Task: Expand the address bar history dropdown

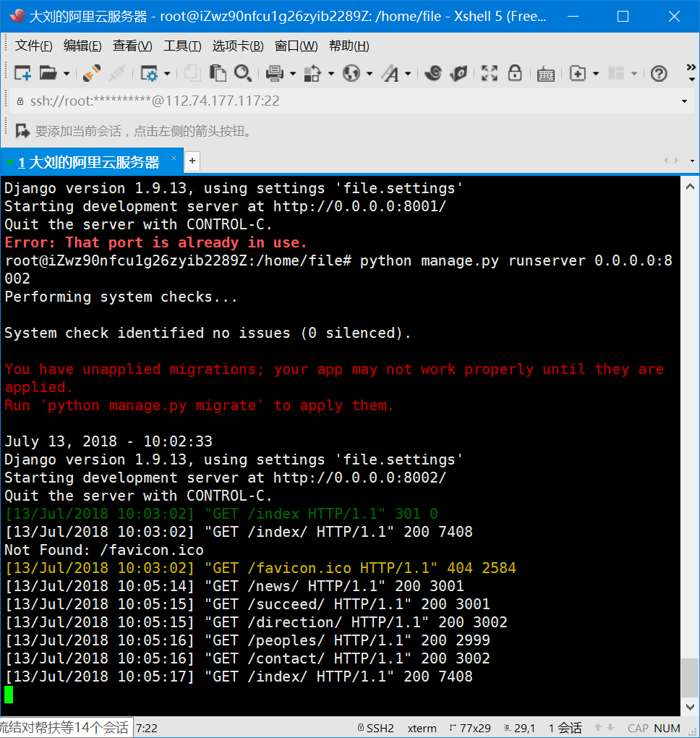Action: pyautogui.click(x=684, y=101)
